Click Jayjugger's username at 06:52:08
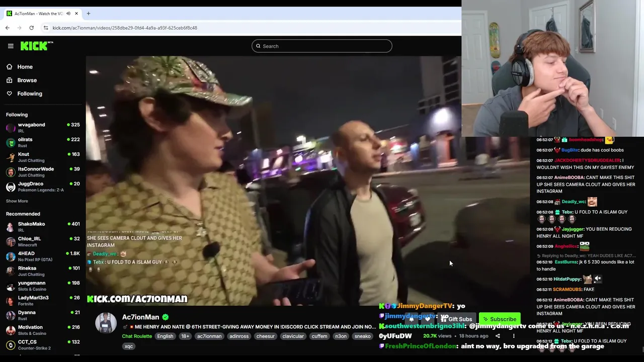Image resolution: width=644 pixels, height=362 pixels. 573,229
